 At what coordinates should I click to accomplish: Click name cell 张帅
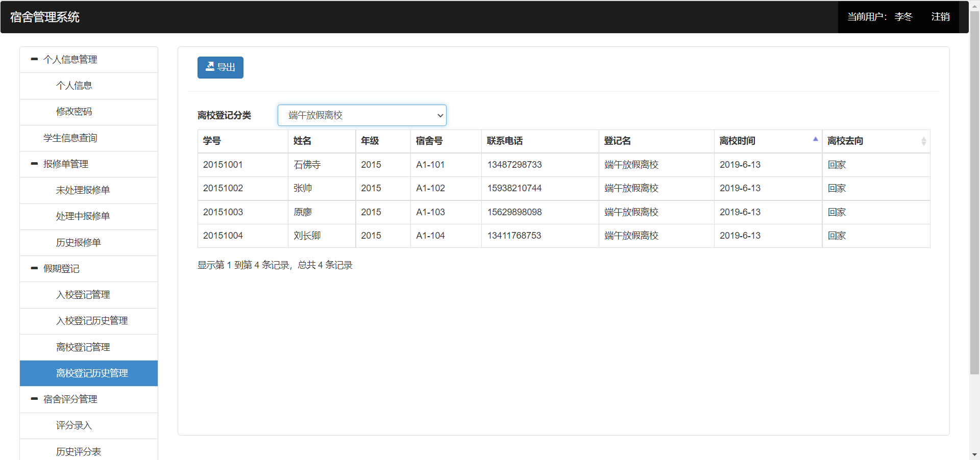(322, 188)
